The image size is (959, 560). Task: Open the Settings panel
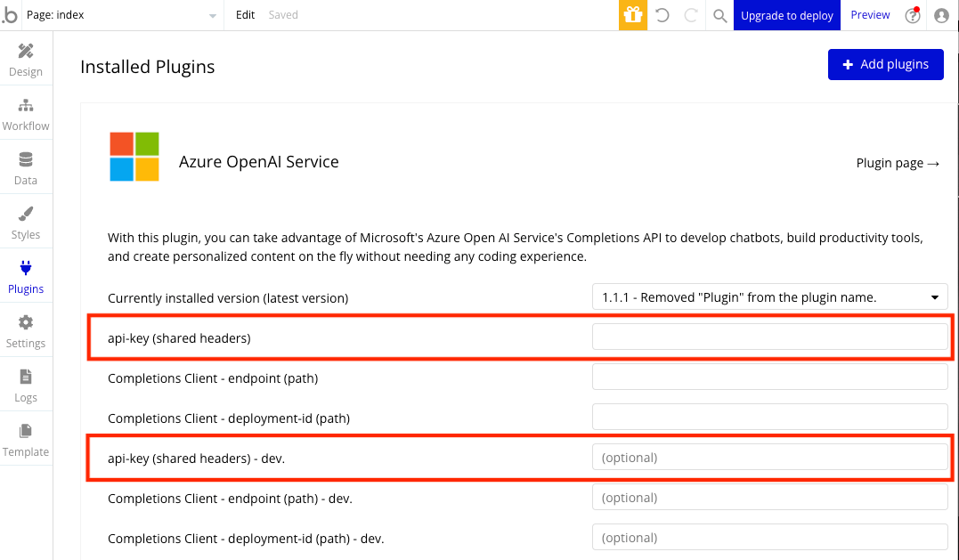pyautogui.click(x=25, y=331)
